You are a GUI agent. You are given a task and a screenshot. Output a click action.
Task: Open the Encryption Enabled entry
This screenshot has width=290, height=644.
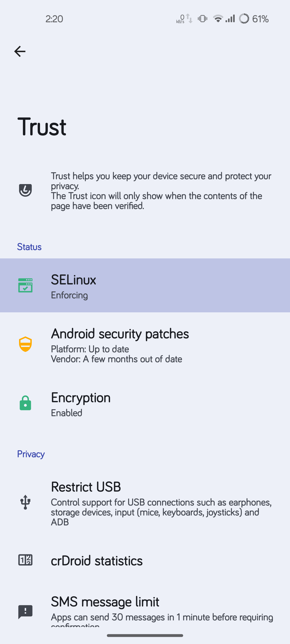tap(145, 403)
